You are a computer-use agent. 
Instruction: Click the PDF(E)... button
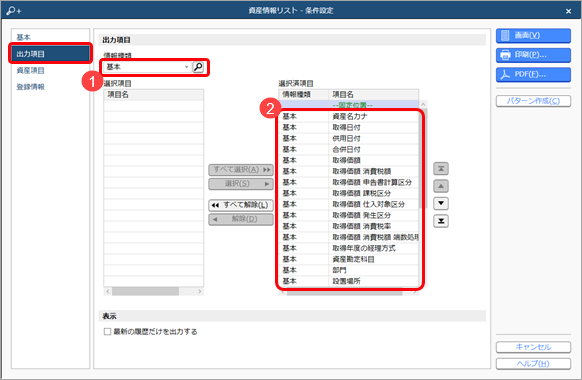point(533,75)
